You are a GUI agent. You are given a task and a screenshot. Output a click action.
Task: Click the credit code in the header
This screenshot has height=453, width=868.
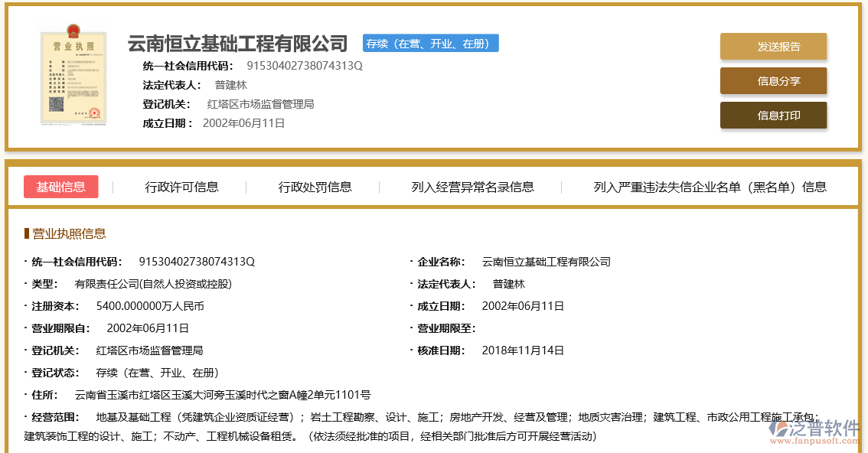click(304, 66)
